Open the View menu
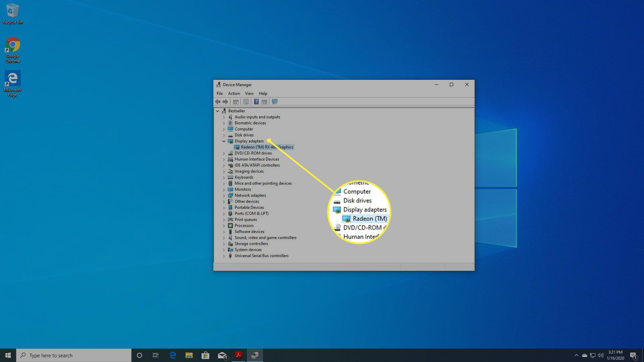The height and width of the screenshot is (362, 644). point(249,94)
